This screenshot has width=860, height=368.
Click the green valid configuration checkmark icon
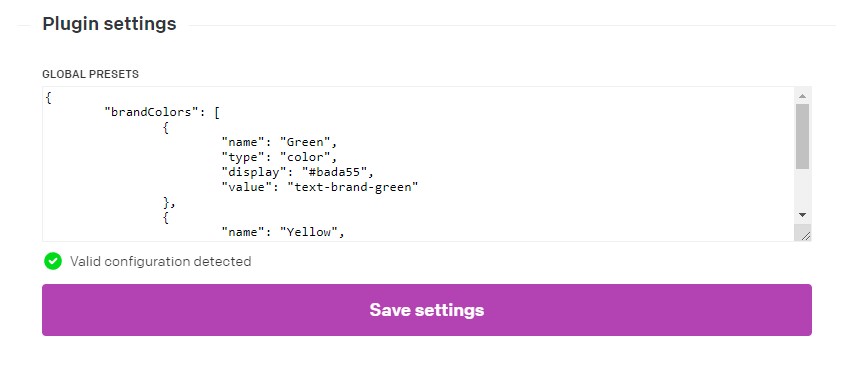point(53,261)
